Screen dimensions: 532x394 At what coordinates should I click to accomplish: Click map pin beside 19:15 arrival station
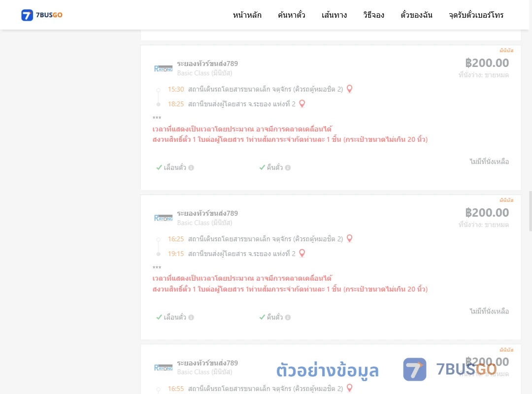(x=302, y=253)
